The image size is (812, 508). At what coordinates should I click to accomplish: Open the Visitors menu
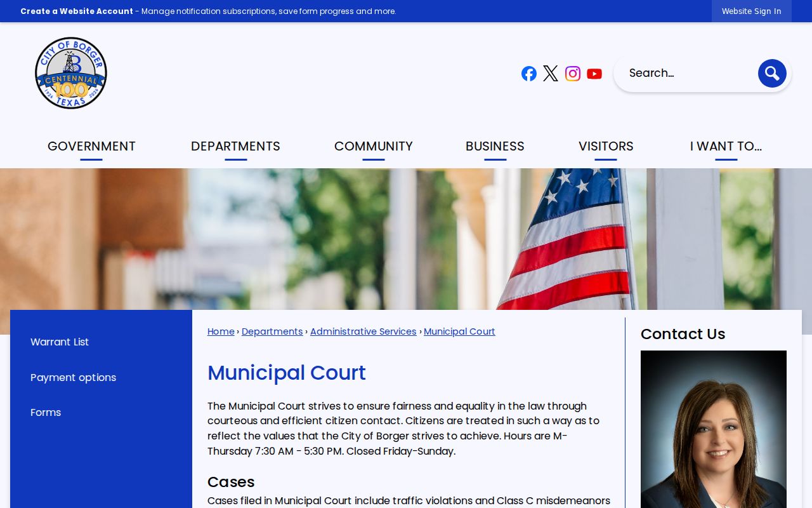(x=606, y=147)
